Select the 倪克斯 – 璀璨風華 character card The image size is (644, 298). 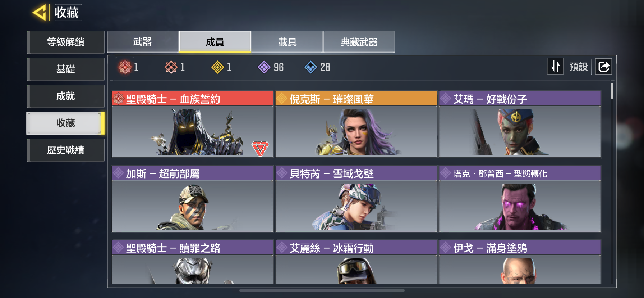(356, 124)
